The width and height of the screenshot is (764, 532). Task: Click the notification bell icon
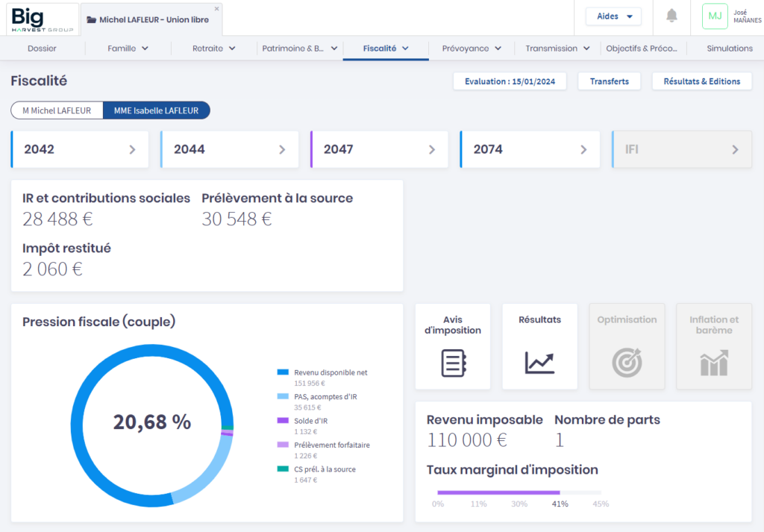tap(671, 16)
